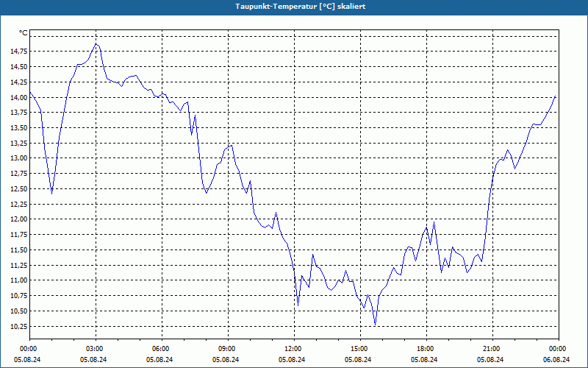Viewport: 588px width, 368px height.
Task: Click the 12,00 y-axis label
Action: pos(18,219)
